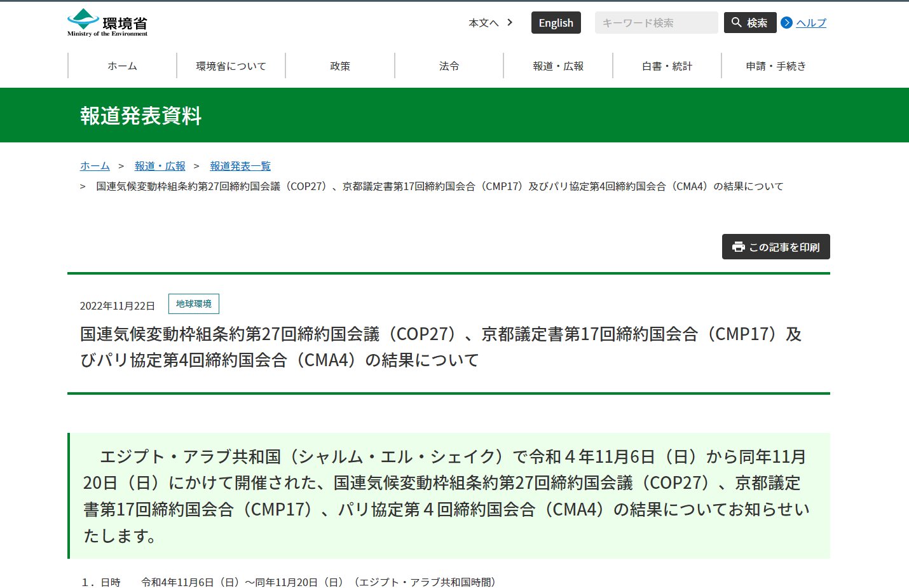The image size is (909, 588).
Task: Select 政策 in the navigation bar
Action: pos(339,65)
